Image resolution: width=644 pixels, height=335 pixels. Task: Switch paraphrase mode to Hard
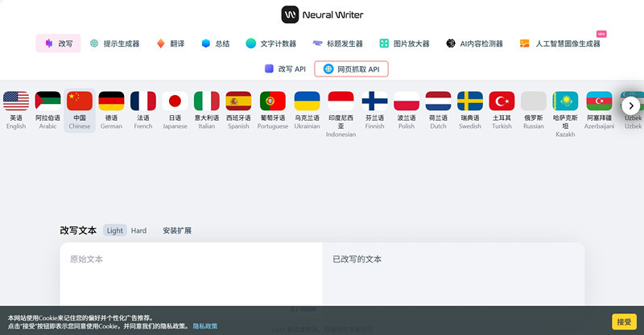pos(138,230)
